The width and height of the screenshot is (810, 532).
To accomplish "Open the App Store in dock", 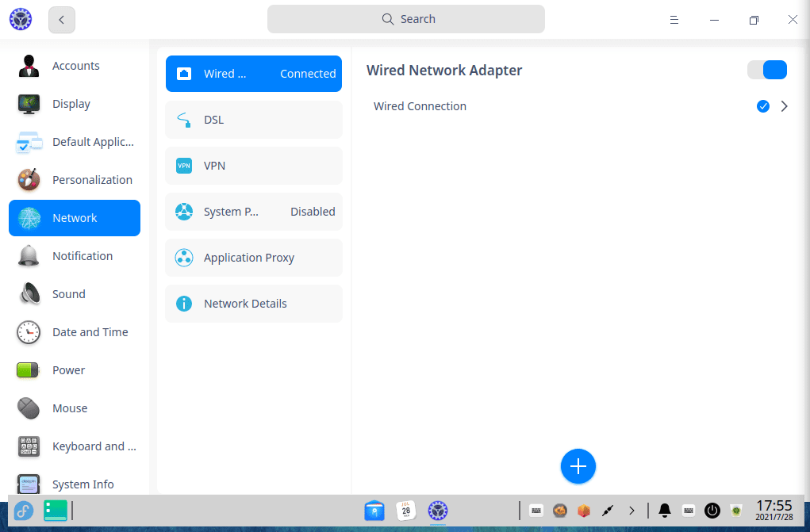I will point(374,511).
